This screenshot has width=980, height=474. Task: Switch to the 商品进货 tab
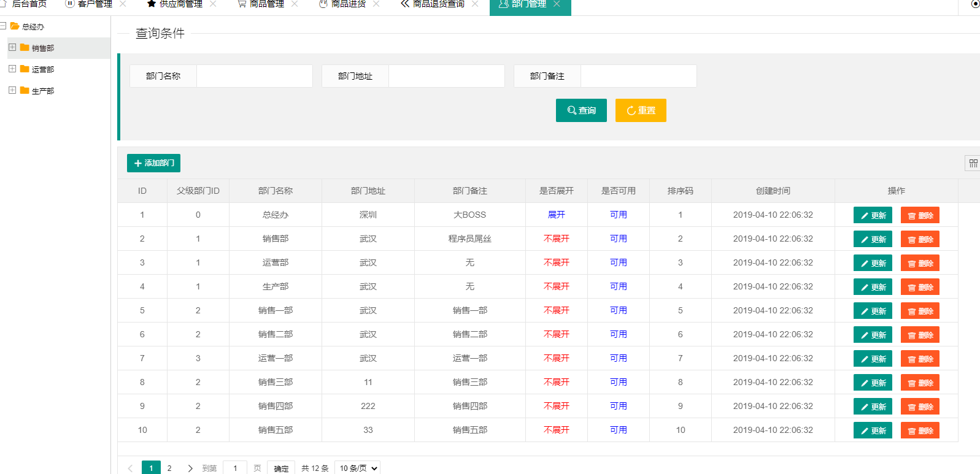coord(342,4)
